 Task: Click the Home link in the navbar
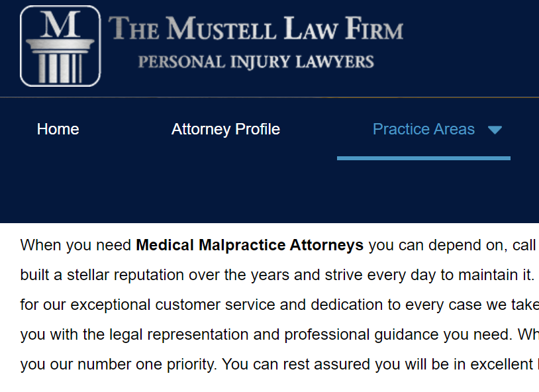pyautogui.click(x=58, y=129)
